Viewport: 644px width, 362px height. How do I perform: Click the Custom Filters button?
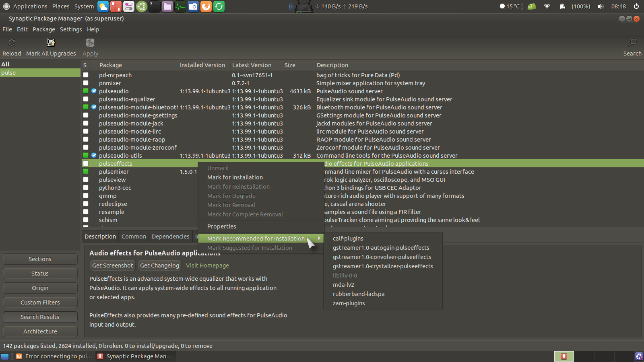[40, 302]
